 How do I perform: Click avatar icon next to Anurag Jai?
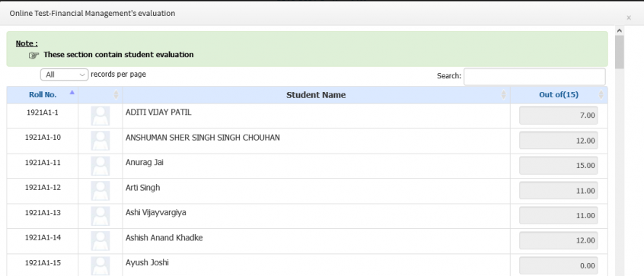(x=100, y=166)
